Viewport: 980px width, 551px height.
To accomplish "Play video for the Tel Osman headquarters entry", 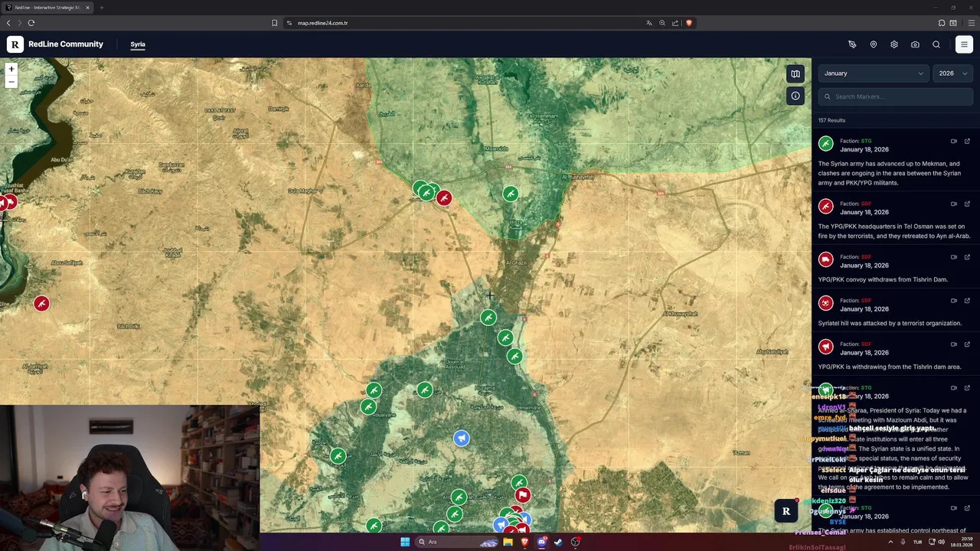I will tap(954, 204).
